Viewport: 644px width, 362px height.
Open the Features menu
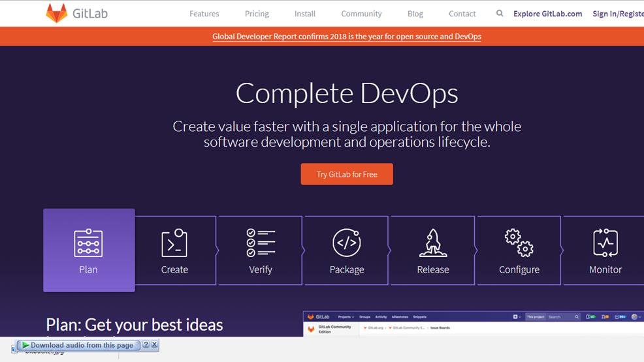click(x=204, y=14)
